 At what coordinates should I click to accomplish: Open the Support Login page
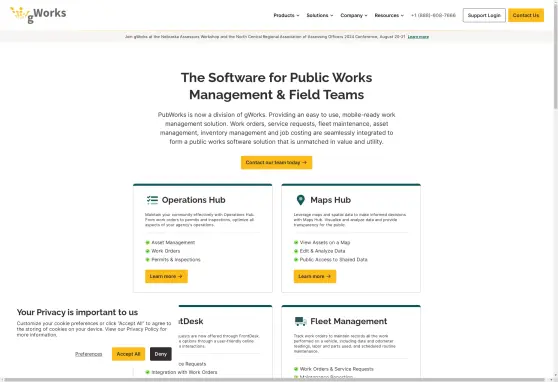(484, 15)
